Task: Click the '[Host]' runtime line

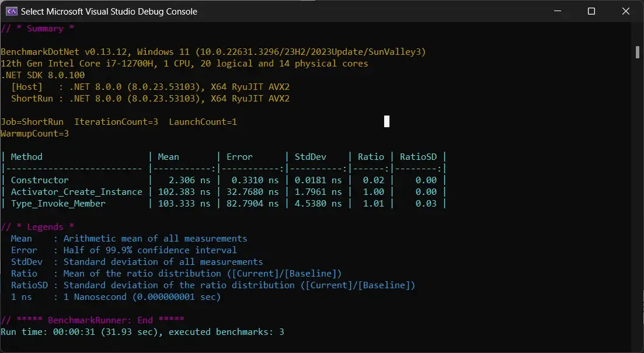Action: pyautogui.click(x=150, y=87)
